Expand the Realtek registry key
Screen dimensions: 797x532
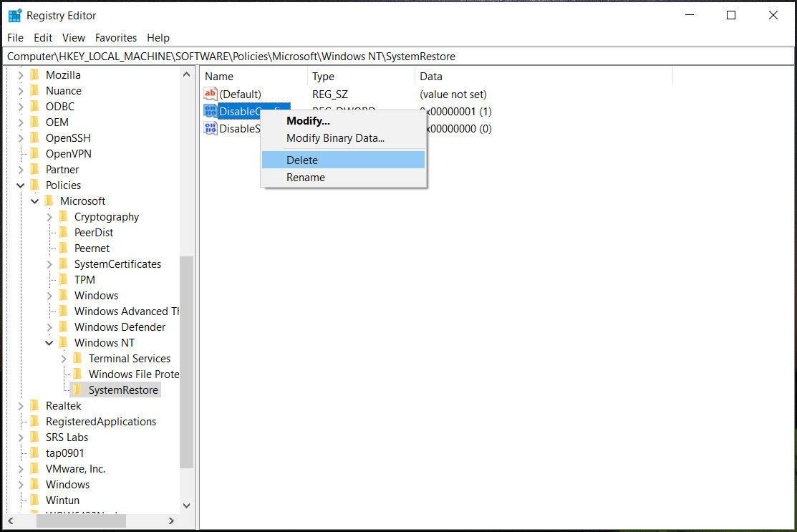click(20, 406)
